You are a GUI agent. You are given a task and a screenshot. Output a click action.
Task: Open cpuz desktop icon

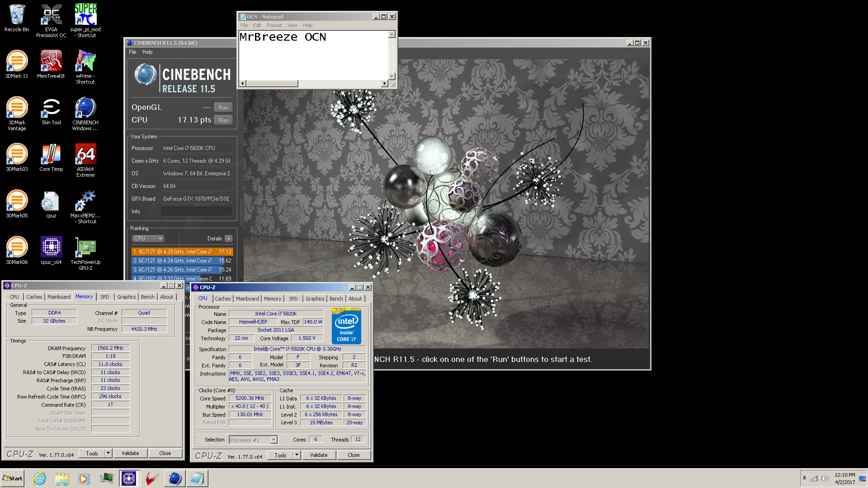point(51,204)
